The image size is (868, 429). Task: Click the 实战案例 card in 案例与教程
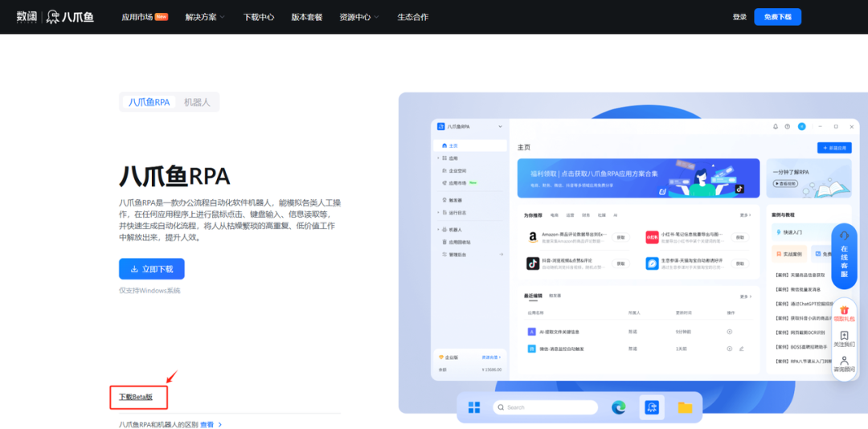[x=789, y=254]
